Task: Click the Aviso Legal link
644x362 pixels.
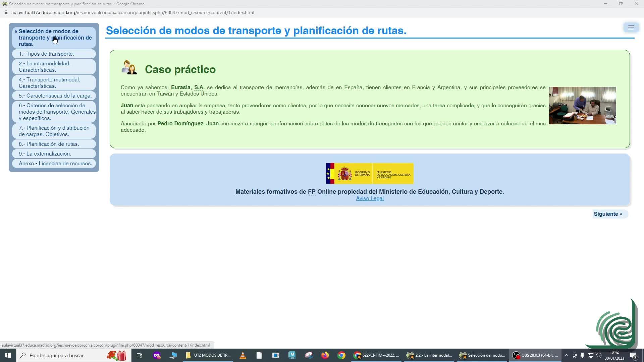Action: click(x=370, y=198)
